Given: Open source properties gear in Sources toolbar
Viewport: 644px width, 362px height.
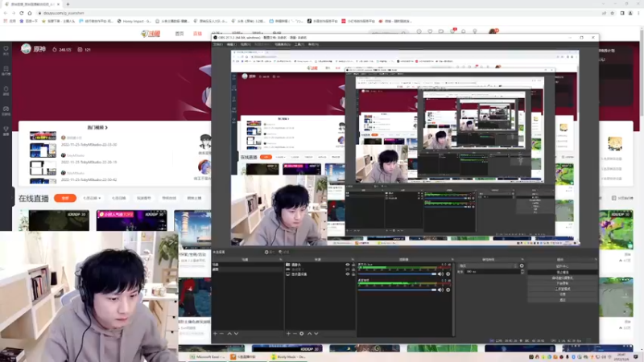Looking at the screenshot, I should (301, 334).
